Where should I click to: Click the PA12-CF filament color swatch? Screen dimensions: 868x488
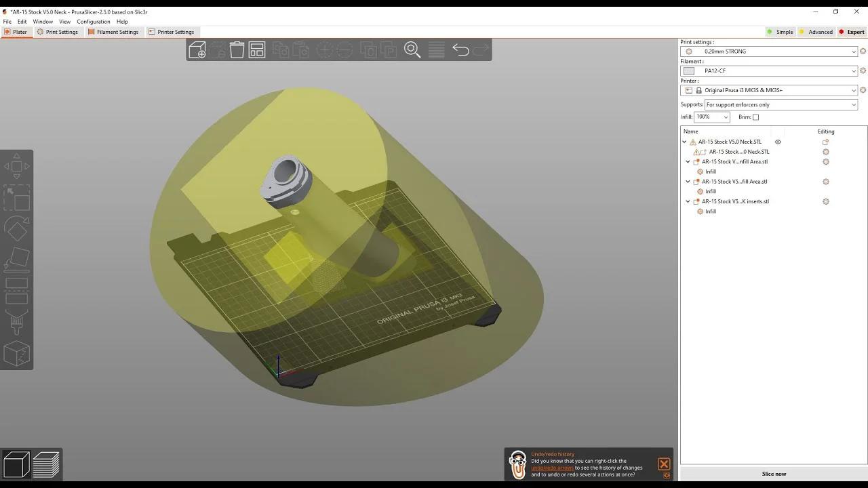click(688, 70)
